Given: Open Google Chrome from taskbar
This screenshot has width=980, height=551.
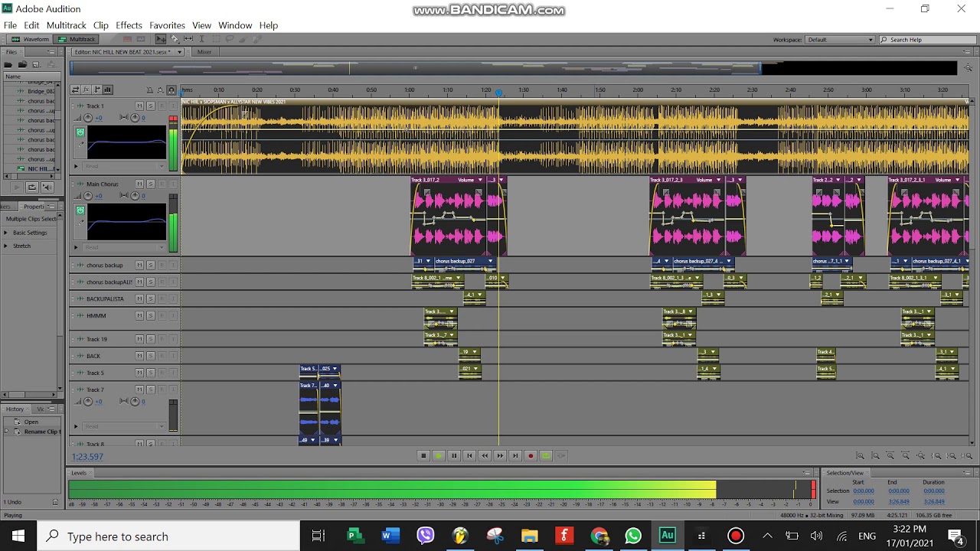Looking at the screenshot, I should [x=599, y=536].
